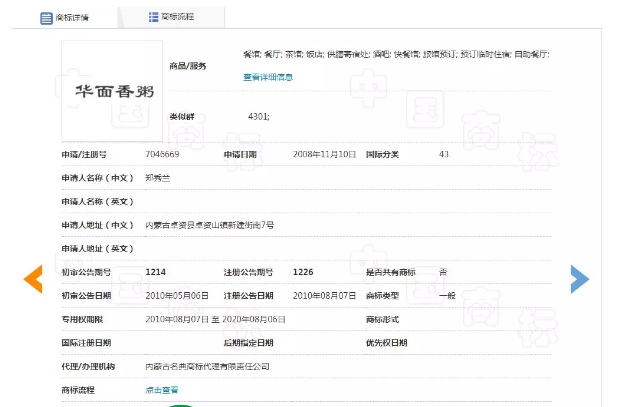Select the application number 7048669
Image resolution: width=617 pixels, height=407 pixels.
(x=163, y=155)
